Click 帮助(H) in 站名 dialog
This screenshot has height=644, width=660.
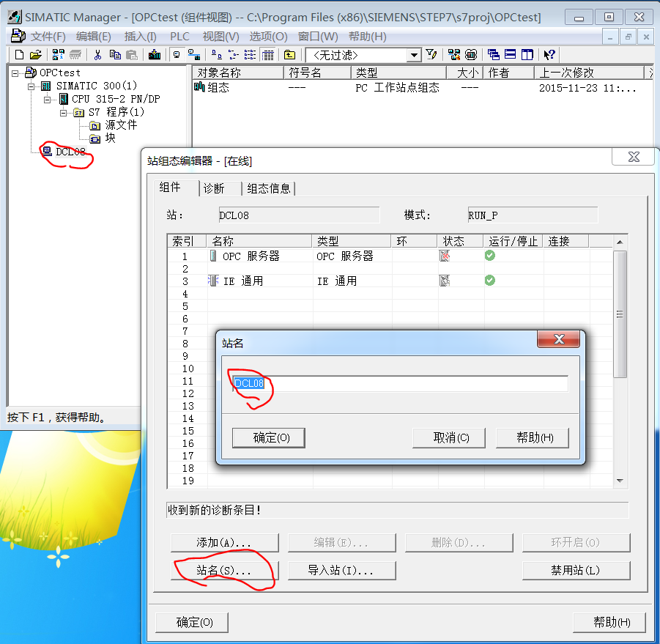(x=533, y=437)
